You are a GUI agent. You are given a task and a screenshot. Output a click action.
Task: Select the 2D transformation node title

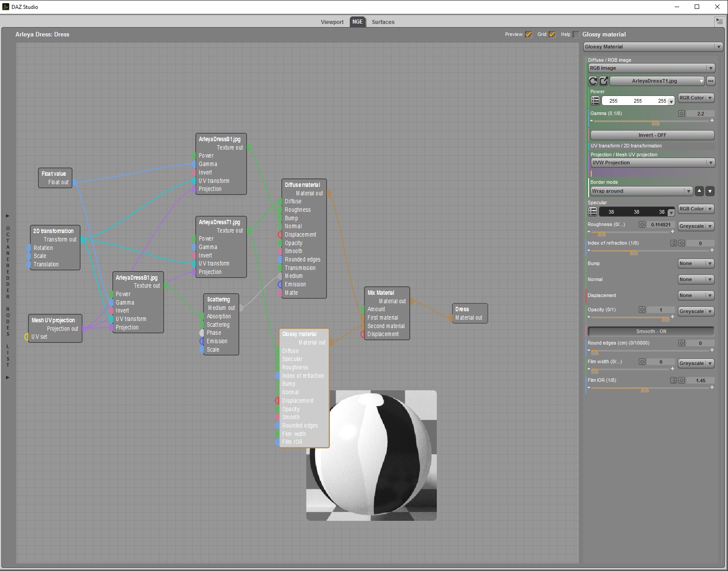click(x=53, y=231)
